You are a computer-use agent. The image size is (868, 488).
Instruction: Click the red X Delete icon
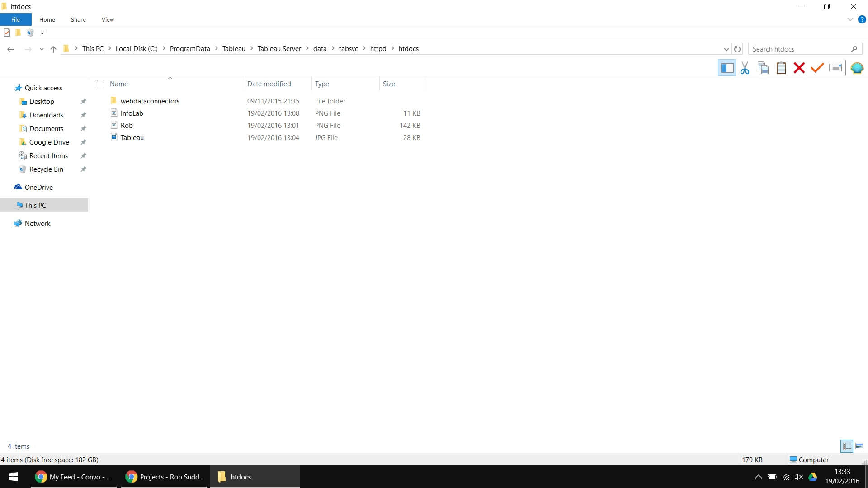[x=799, y=68]
